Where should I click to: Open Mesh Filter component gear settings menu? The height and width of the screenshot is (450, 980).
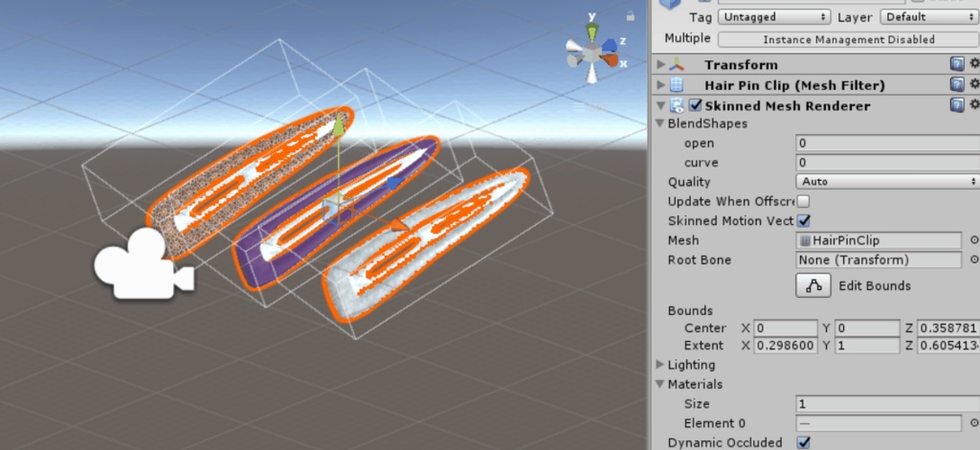point(973,85)
